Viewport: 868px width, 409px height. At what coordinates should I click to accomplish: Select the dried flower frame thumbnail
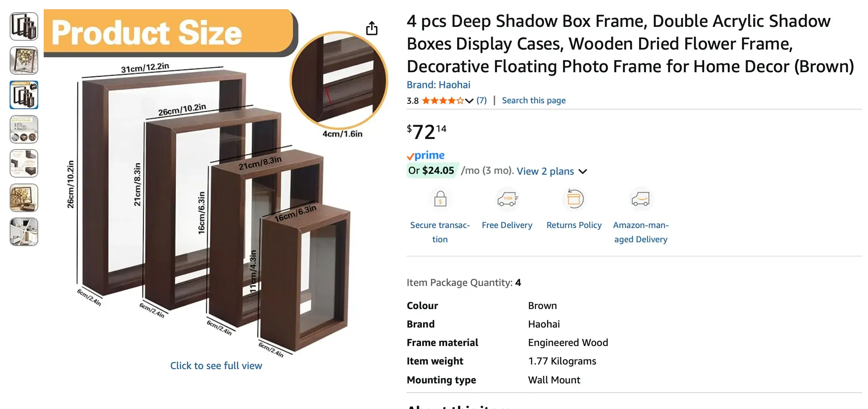point(24,60)
